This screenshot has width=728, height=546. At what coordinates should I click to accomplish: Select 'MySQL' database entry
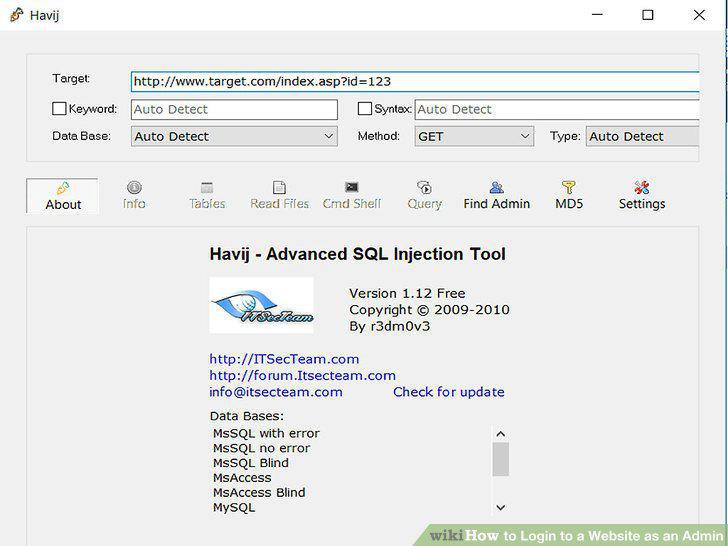coord(234,508)
